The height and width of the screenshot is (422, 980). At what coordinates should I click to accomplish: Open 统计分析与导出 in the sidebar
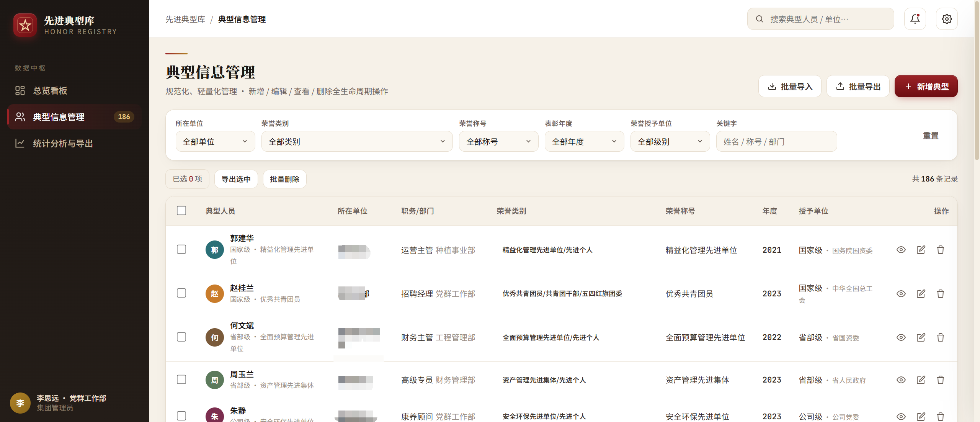click(74, 143)
